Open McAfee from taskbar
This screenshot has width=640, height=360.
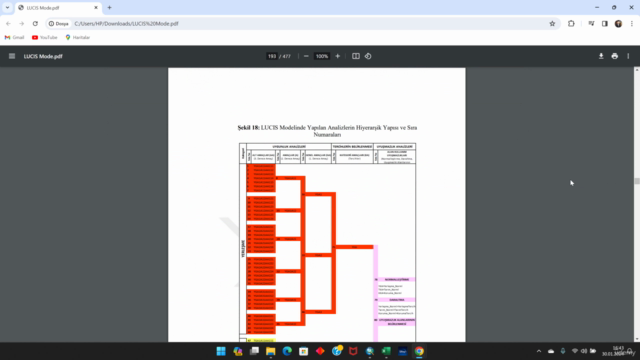point(353,351)
